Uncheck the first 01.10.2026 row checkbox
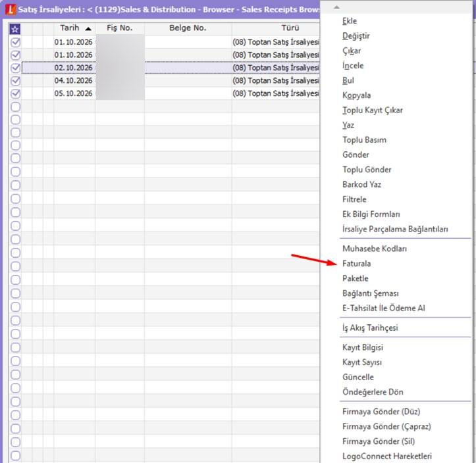This screenshot has width=476, height=463. (16, 42)
